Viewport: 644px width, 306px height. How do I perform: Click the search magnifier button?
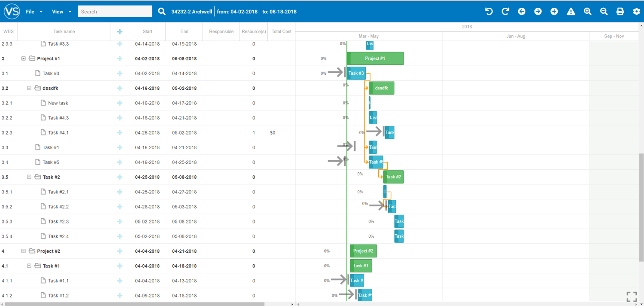point(162,12)
